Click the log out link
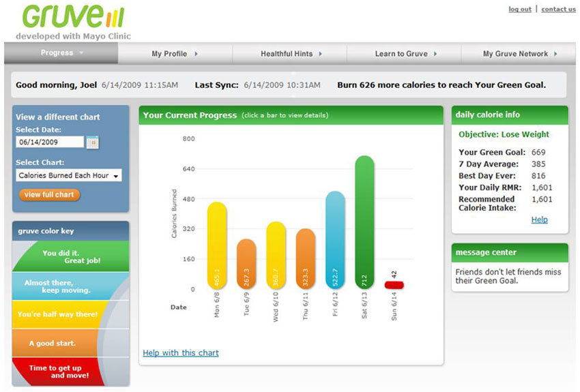This screenshot has height=392, width=580. pyautogui.click(x=520, y=10)
